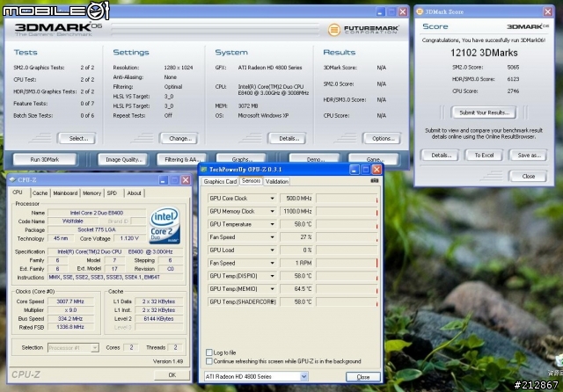The width and height of the screenshot is (563, 392).
Task: Open Filtering & AA settings
Action: pyautogui.click(x=182, y=160)
